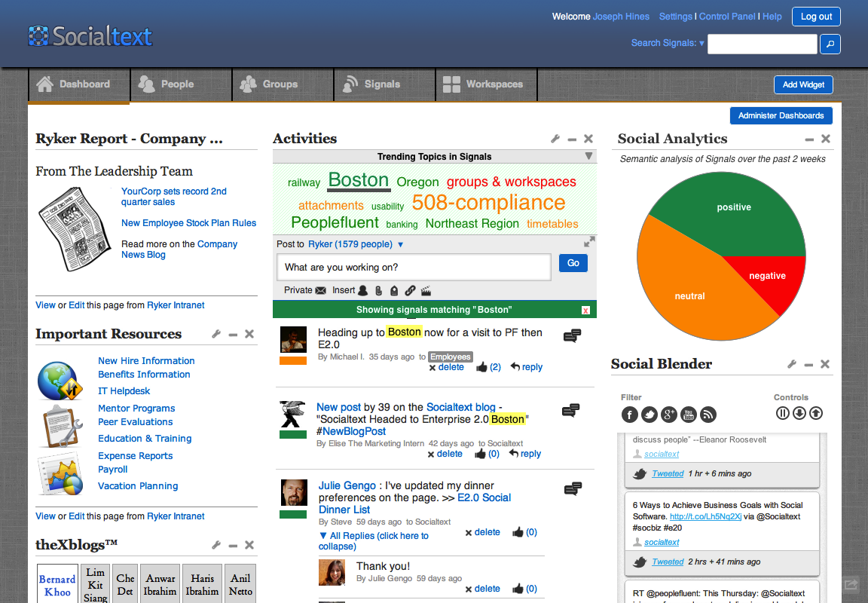Open the Settings link
Viewport: 868px width, 603px height.
(x=675, y=17)
